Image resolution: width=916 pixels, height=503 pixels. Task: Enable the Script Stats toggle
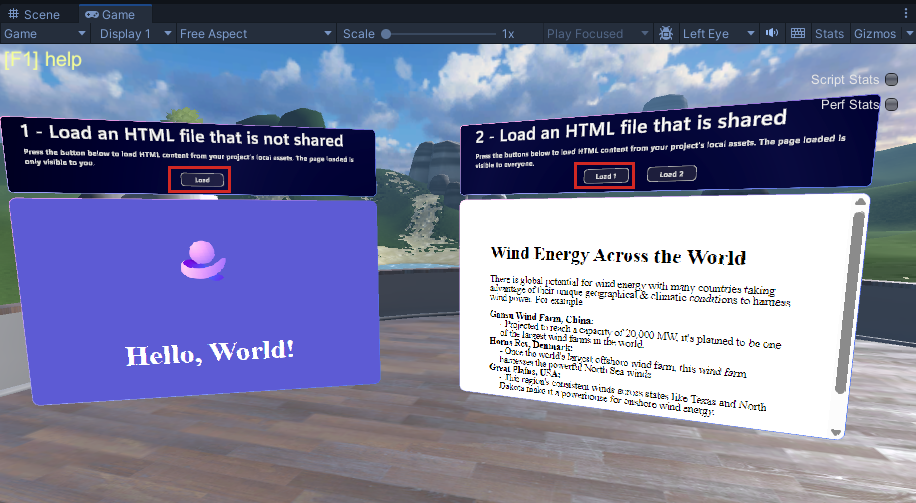pyautogui.click(x=891, y=79)
